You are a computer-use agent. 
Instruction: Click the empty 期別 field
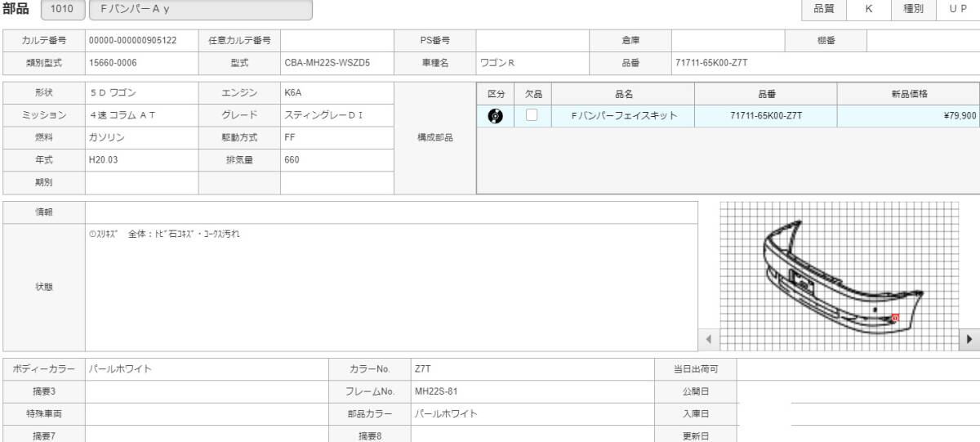click(x=141, y=183)
